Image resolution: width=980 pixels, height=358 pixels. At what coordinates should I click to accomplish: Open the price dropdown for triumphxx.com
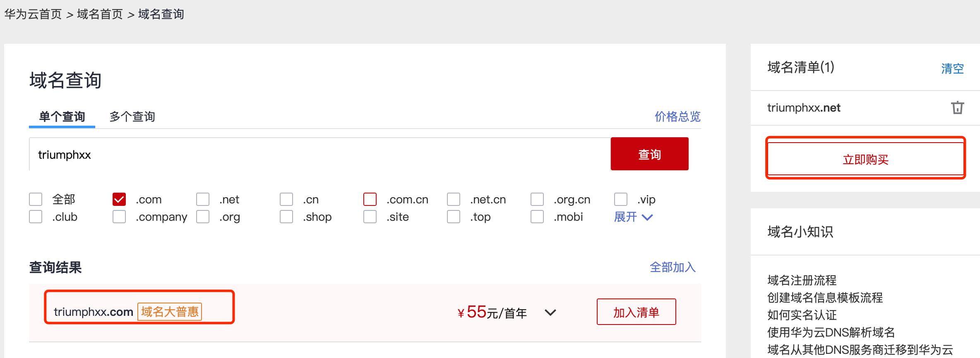(x=550, y=313)
